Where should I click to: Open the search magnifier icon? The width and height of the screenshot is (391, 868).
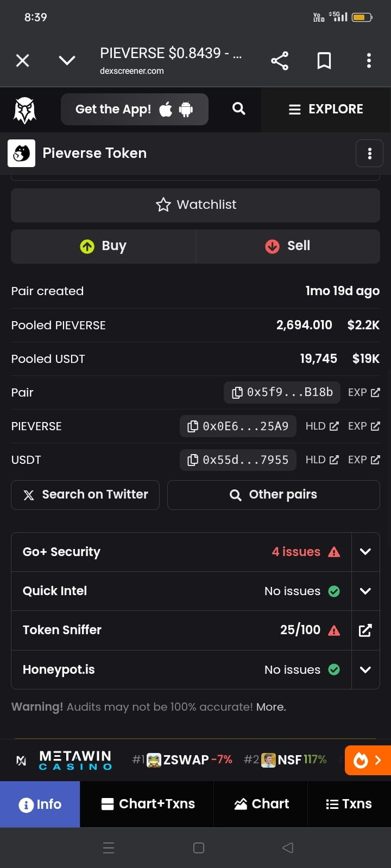(239, 108)
